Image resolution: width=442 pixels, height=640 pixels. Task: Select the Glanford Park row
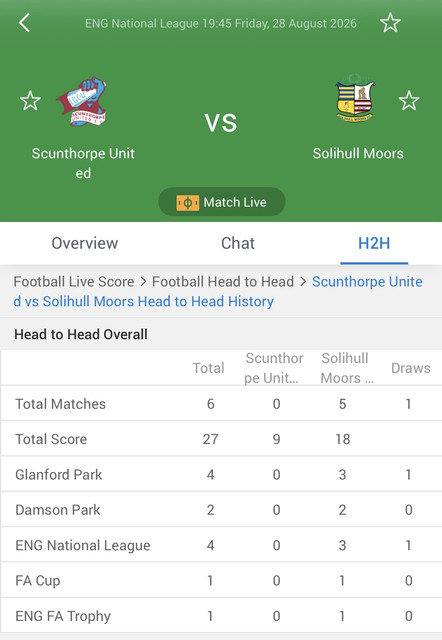[x=222, y=474]
